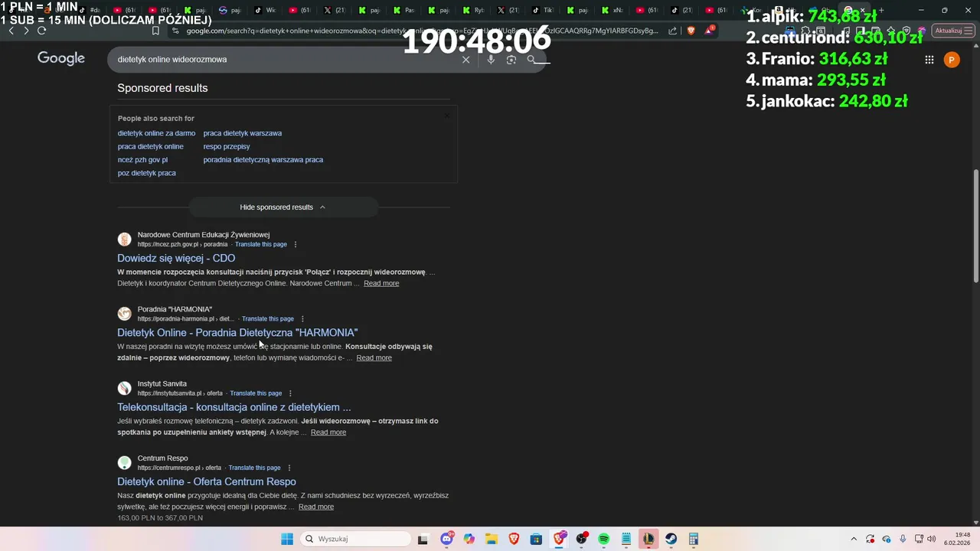Open Dietetyk online Oferta Centrum Respo

click(x=207, y=482)
